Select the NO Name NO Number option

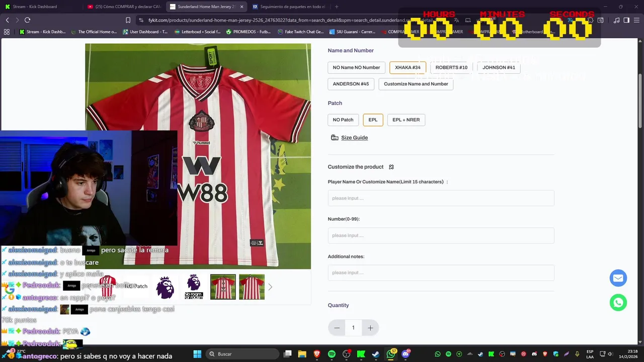click(x=356, y=67)
